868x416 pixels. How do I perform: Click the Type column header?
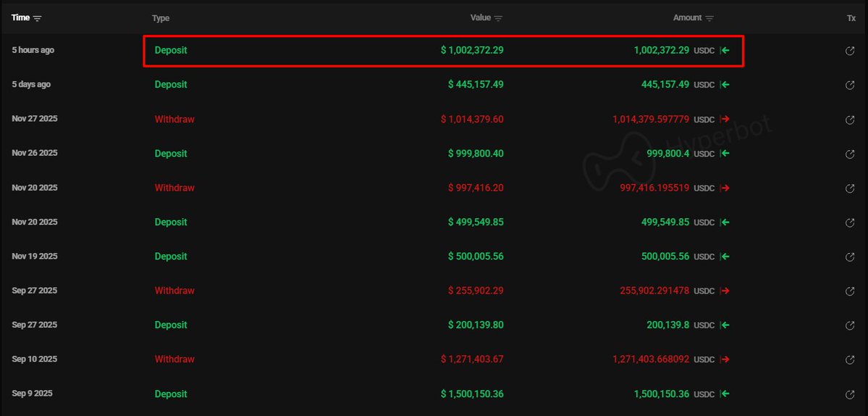tap(161, 18)
